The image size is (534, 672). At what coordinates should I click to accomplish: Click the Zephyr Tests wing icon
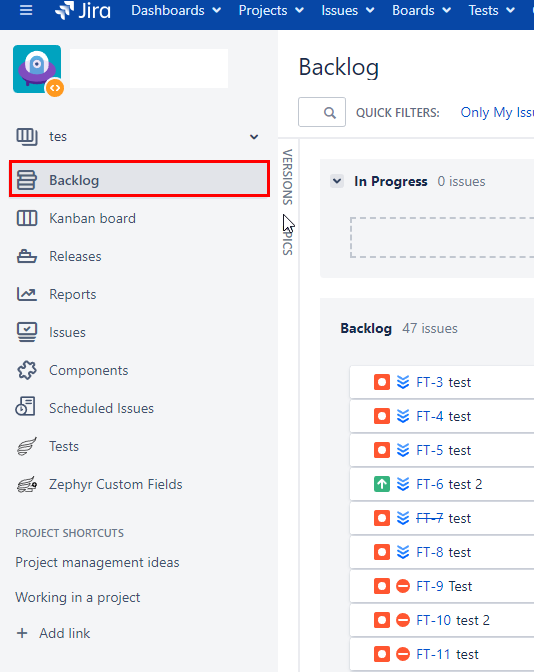(x=27, y=446)
